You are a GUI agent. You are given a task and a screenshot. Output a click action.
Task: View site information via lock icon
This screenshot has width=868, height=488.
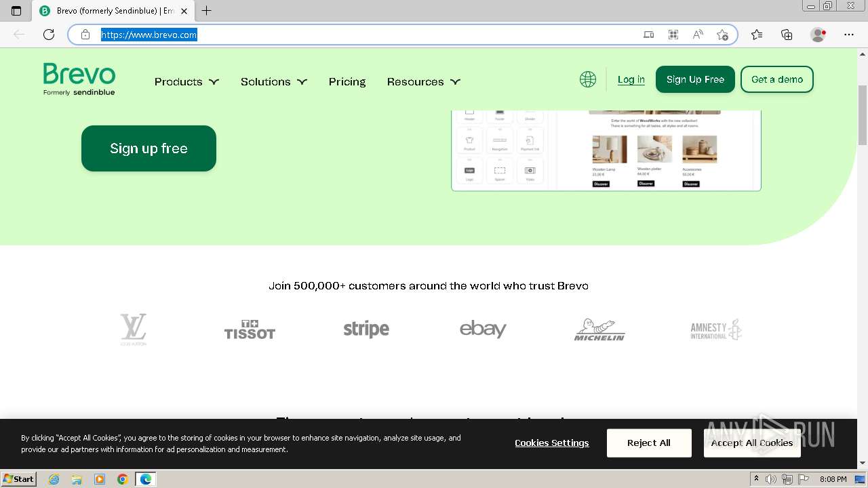click(85, 35)
